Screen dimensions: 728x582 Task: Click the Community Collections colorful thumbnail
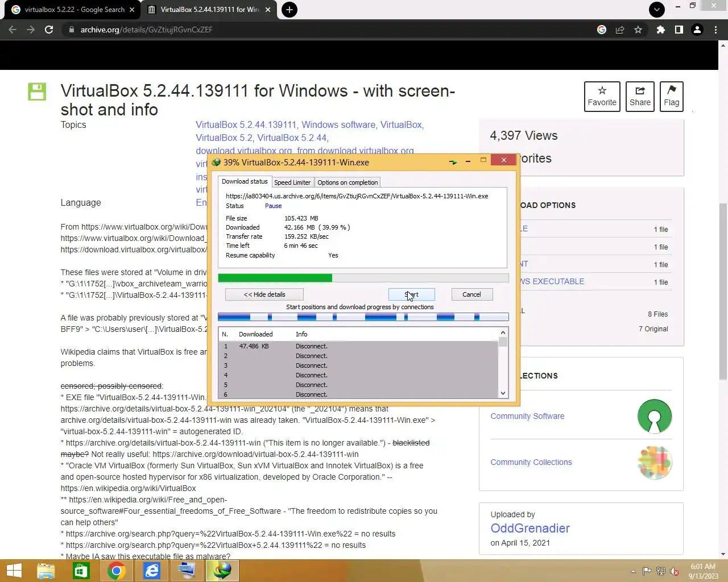point(655,462)
